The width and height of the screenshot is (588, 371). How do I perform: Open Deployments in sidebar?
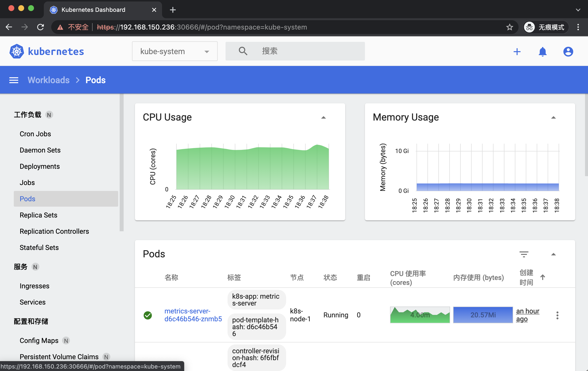click(40, 166)
